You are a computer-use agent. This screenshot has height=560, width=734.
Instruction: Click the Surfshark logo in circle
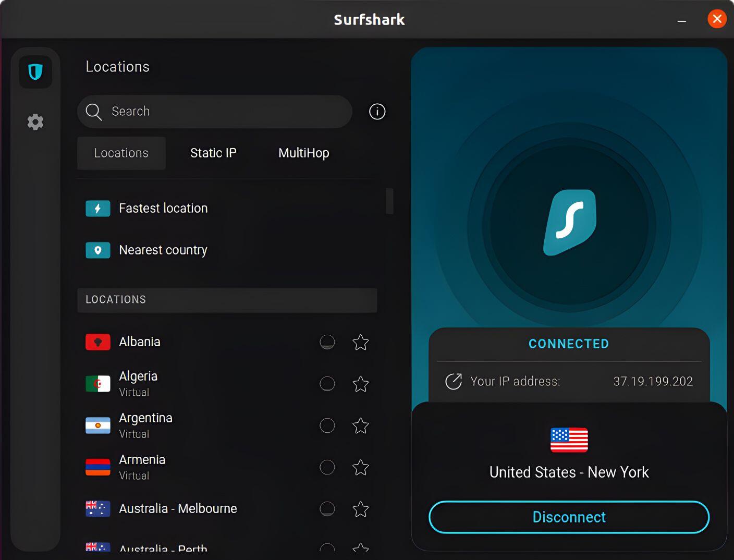coord(569,223)
